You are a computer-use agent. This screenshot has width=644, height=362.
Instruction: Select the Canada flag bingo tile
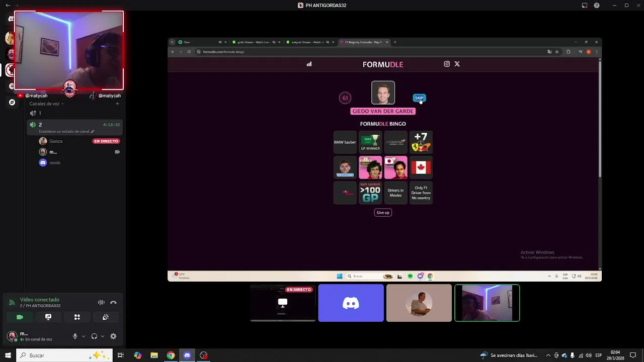(421, 167)
